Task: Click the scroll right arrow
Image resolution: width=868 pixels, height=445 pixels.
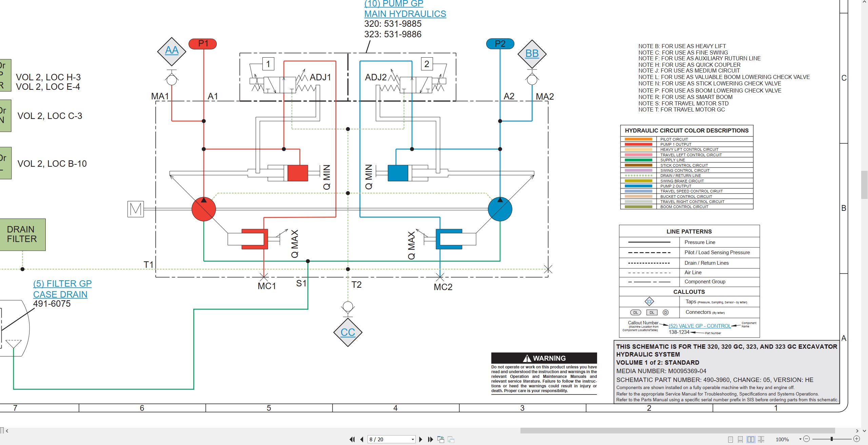Action: (857, 431)
